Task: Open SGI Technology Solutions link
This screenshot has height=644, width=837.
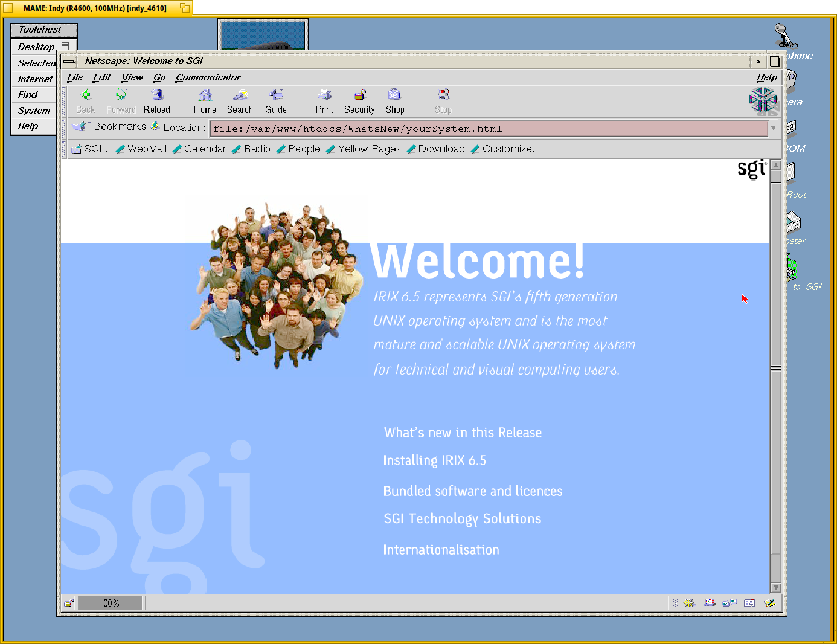Action: pos(463,519)
